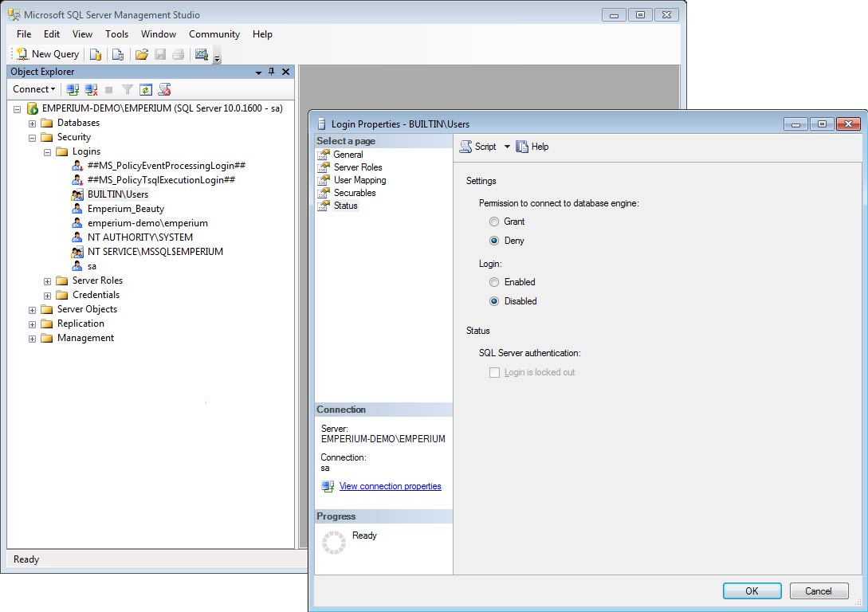Expand the Databases tree node
868x612 pixels.
coord(33,123)
